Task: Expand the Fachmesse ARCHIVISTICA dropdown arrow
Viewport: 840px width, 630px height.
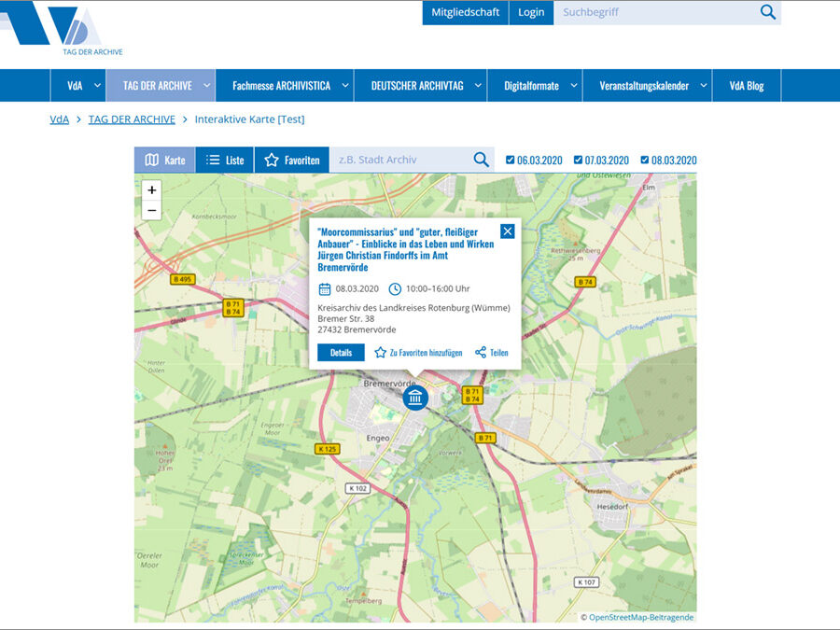Action: [345, 85]
